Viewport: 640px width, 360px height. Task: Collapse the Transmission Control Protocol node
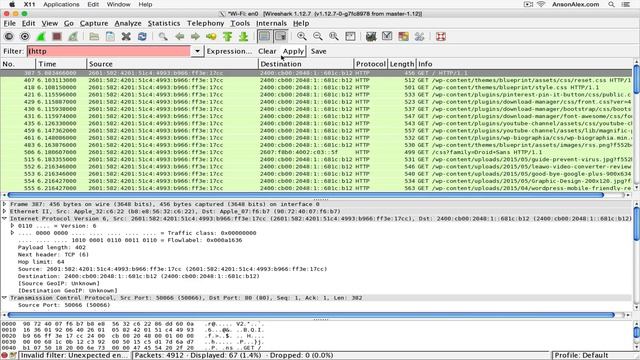4,298
